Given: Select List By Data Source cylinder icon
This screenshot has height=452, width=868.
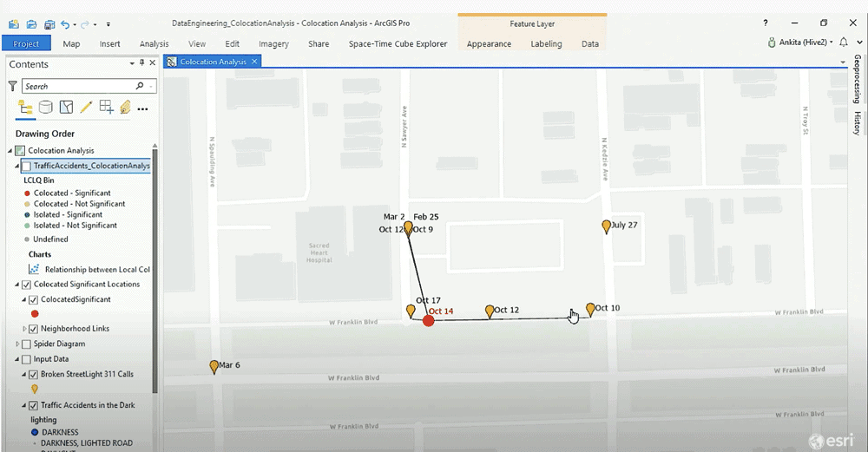Looking at the screenshot, I should click(45, 107).
